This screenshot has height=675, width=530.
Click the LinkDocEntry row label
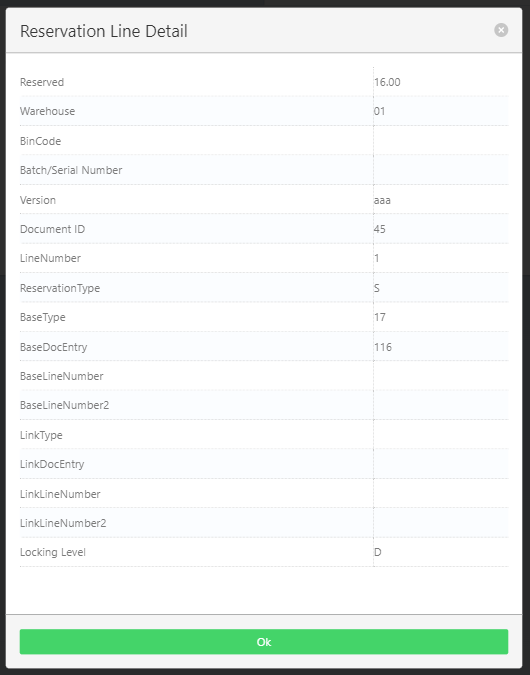[x=52, y=464]
